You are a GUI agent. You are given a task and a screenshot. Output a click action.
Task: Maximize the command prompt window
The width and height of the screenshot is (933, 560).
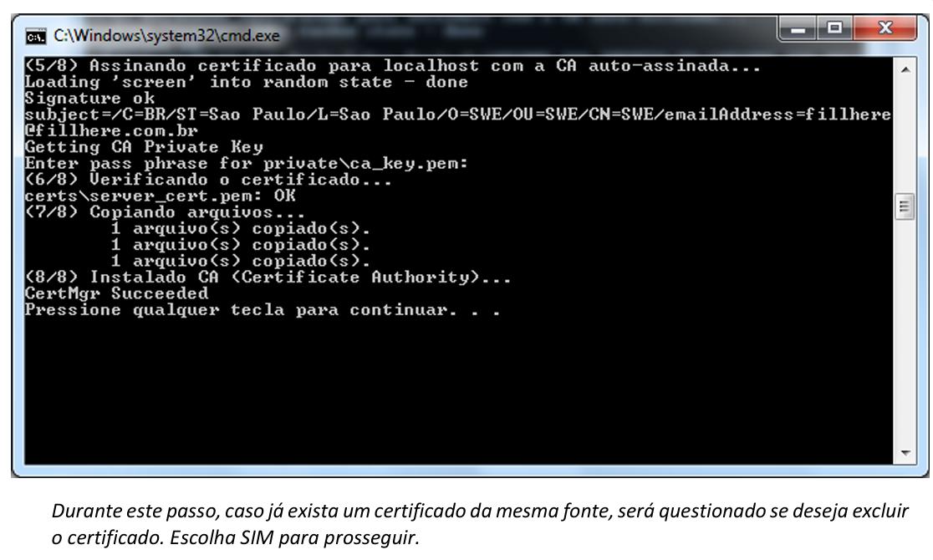[x=835, y=30]
